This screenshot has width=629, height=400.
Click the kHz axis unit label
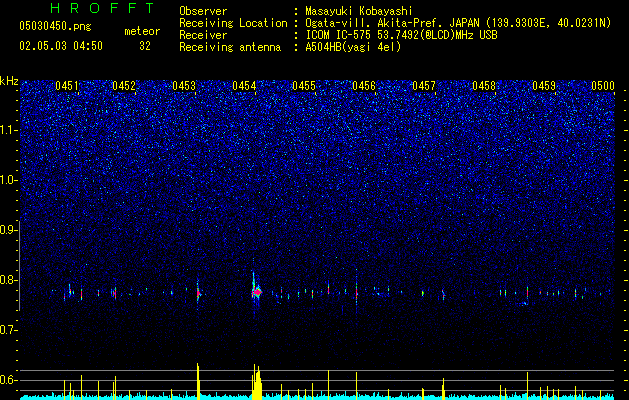click(9, 81)
